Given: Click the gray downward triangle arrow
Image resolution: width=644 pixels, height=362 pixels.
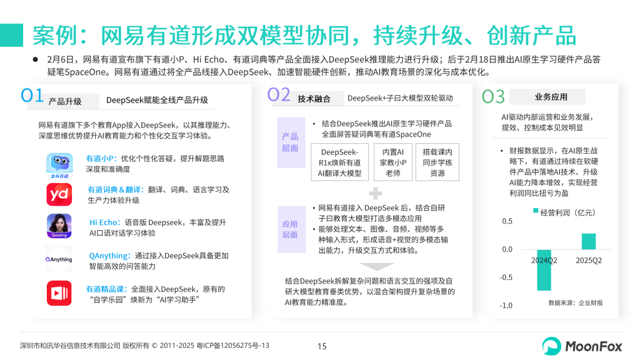Looking at the screenshot, I should (376, 266).
